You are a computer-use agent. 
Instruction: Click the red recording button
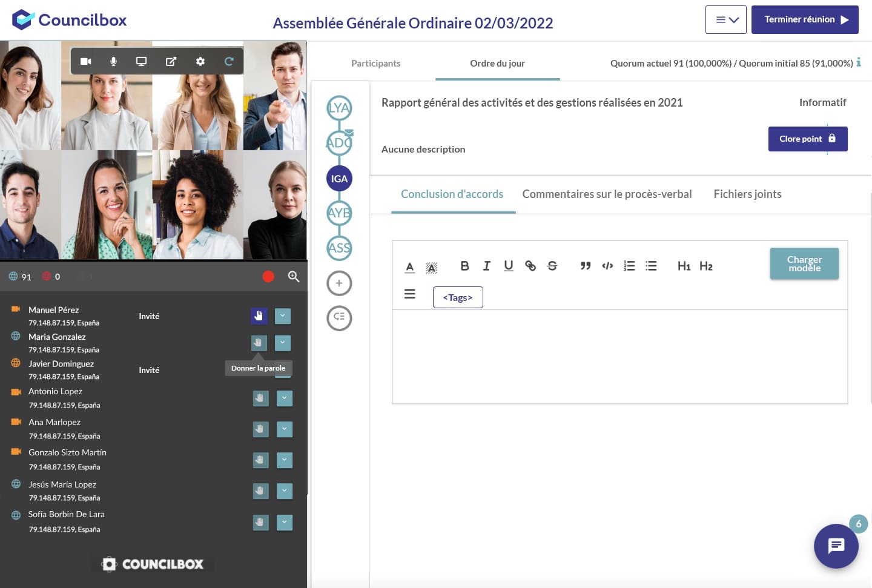tap(268, 277)
